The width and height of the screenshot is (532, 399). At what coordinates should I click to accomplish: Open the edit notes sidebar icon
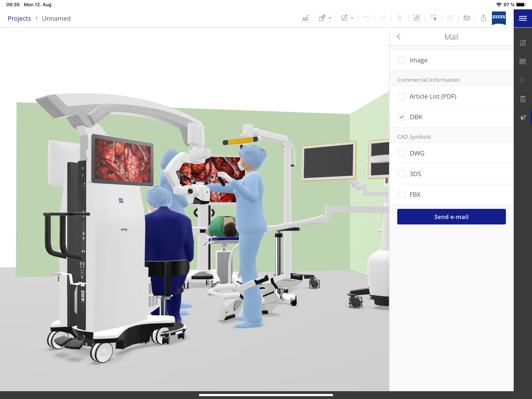coord(523,43)
